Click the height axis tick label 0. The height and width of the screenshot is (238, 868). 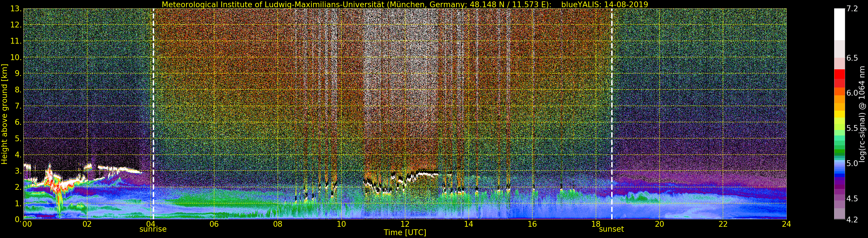(x=19, y=220)
